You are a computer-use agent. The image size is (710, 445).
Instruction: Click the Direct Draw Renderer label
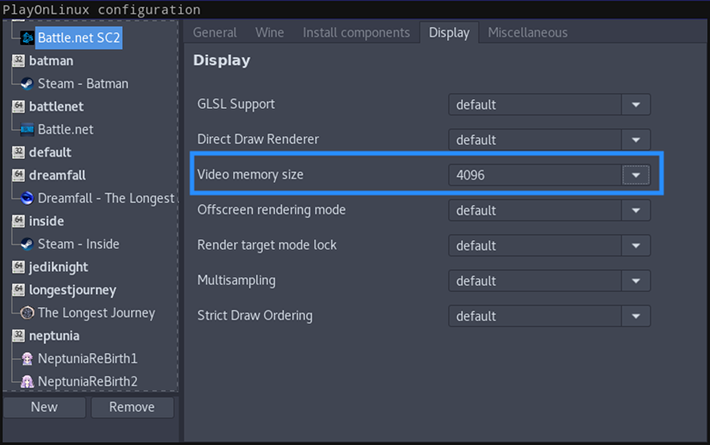click(x=258, y=139)
